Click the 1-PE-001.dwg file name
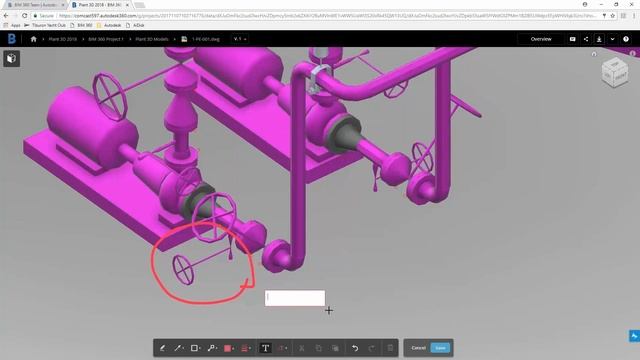 click(206, 39)
